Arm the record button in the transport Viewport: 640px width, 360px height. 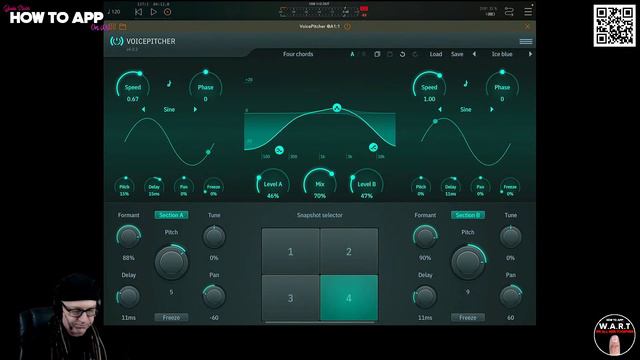tap(167, 12)
